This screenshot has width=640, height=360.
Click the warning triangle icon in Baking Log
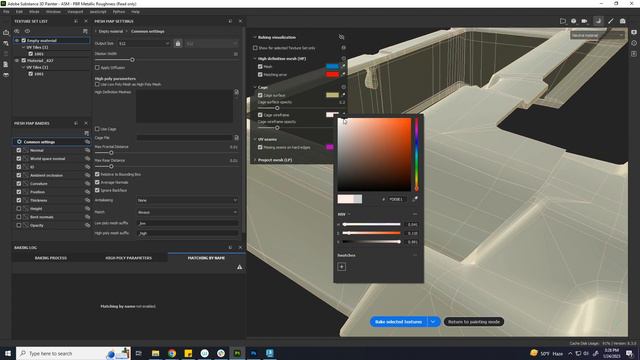tap(240, 267)
